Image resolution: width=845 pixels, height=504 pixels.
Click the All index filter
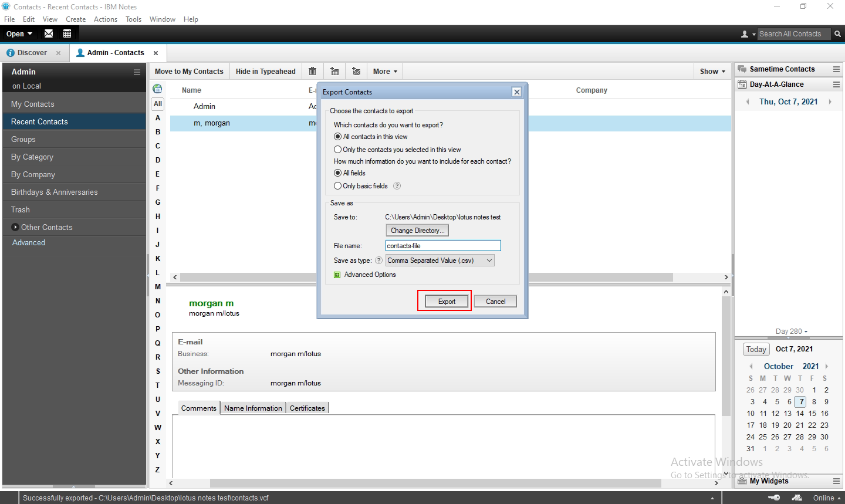click(x=157, y=104)
